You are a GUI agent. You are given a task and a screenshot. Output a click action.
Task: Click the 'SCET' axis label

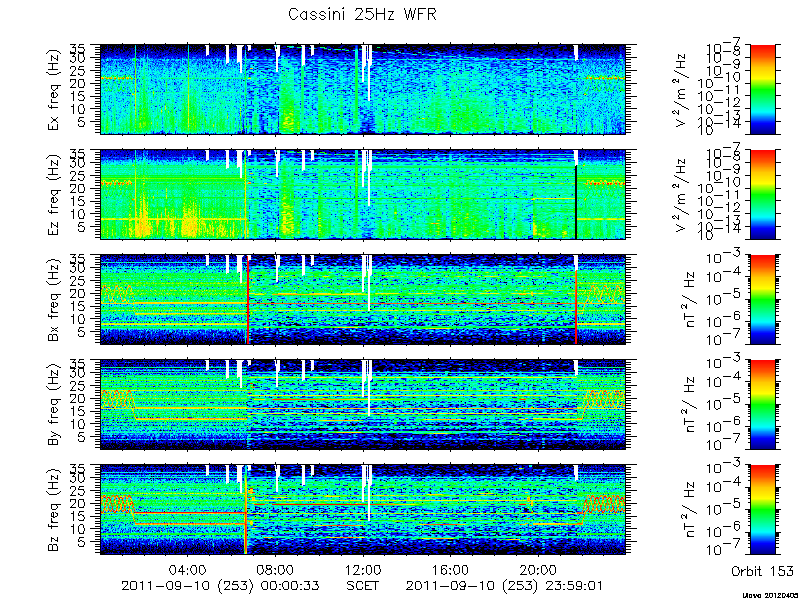tap(363, 585)
